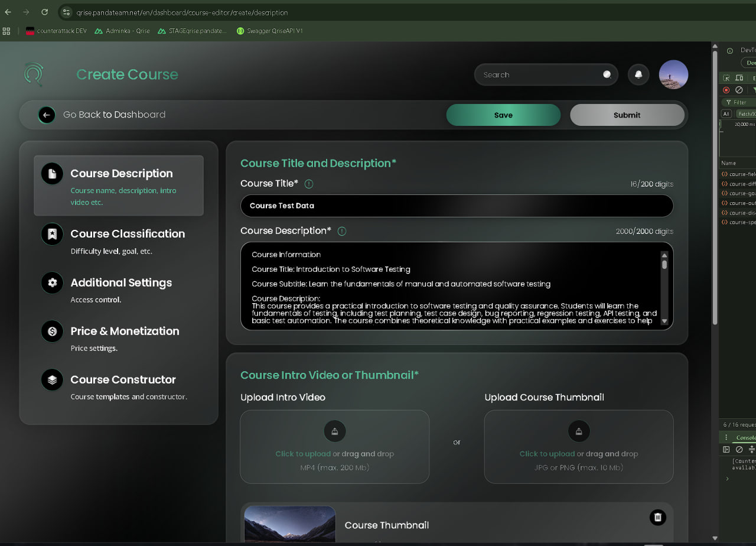This screenshot has height=546, width=756.
Task: Clear the DevTools console
Action: pyautogui.click(x=739, y=450)
